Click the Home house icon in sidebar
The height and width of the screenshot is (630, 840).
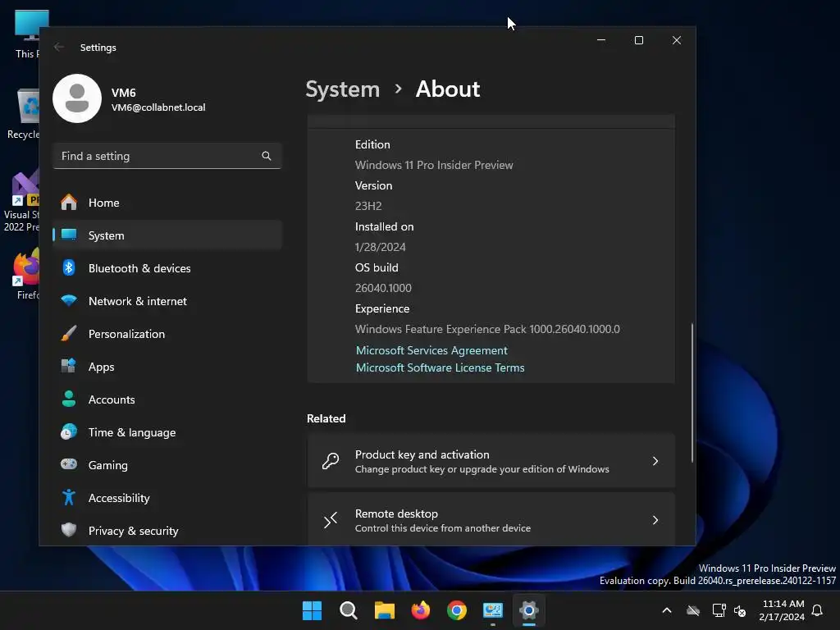pos(69,203)
